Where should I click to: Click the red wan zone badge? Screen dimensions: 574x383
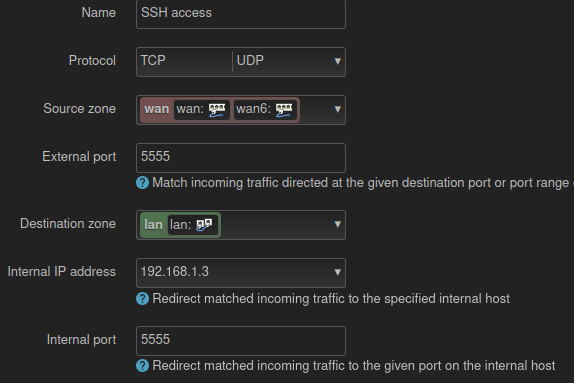click(156, 109)
